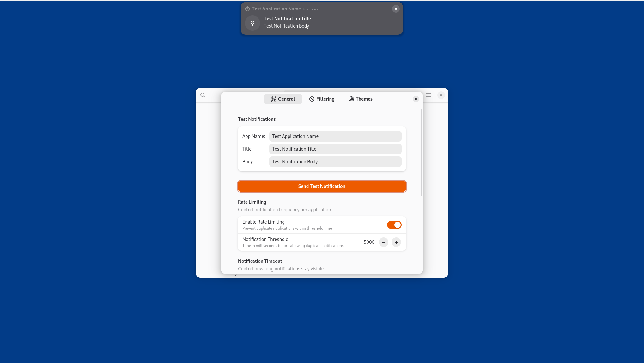This screenshot has height=363, width=644.
Task: Dismiss the test notification banner
Action: click(x=396, y=9)
